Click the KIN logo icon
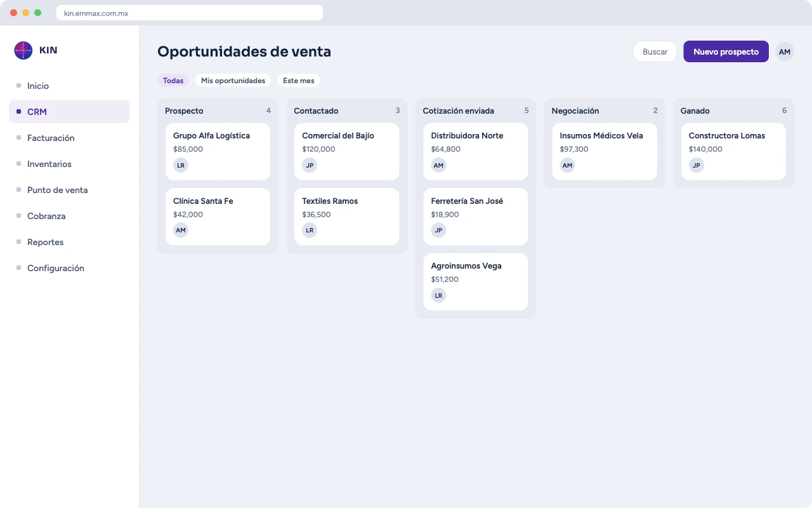 [23, 50]
